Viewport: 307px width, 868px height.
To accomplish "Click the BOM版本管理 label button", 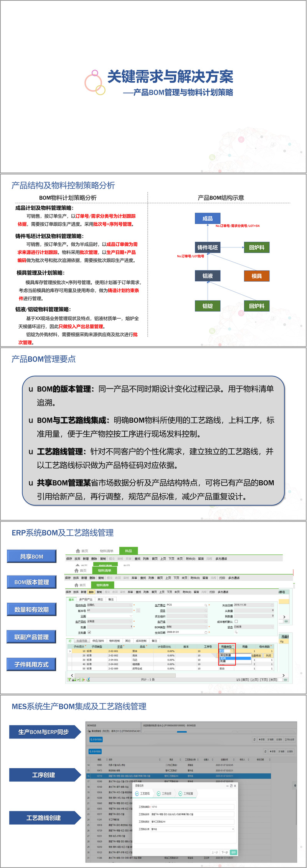I will point(31,582).
